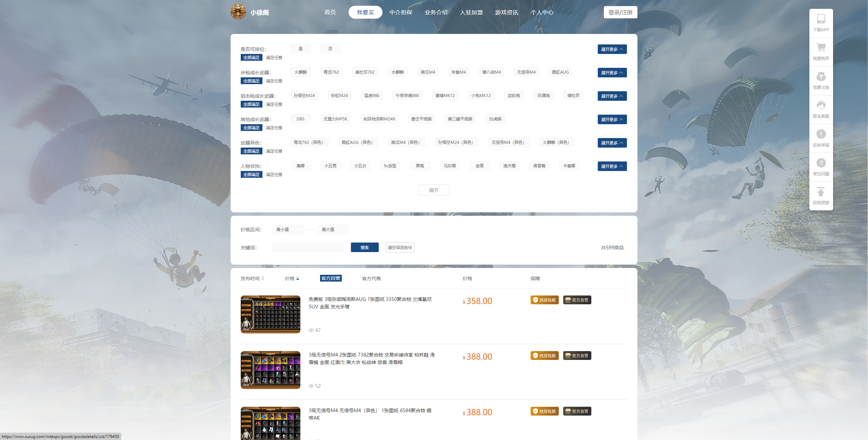Screen dimensions: 868x440
Task: Open thumbnail of the 7382聚合物 listing
Action: click(271, 370)
